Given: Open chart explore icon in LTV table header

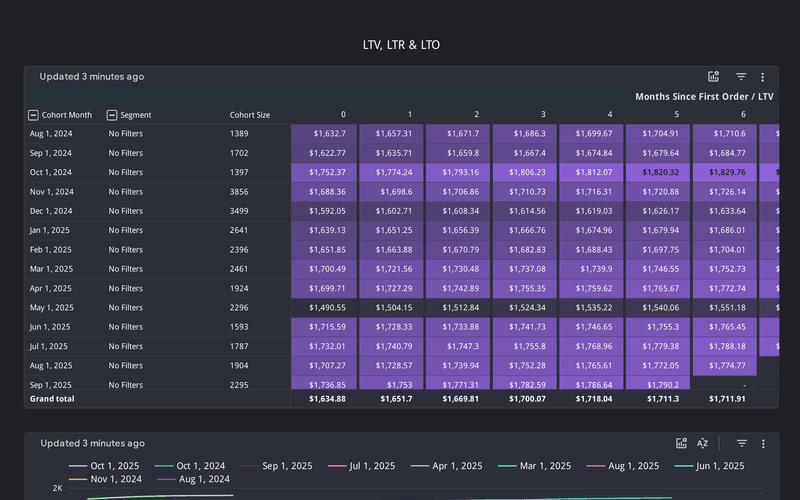Looking at the screenshot, I should [x=713, y=77].
